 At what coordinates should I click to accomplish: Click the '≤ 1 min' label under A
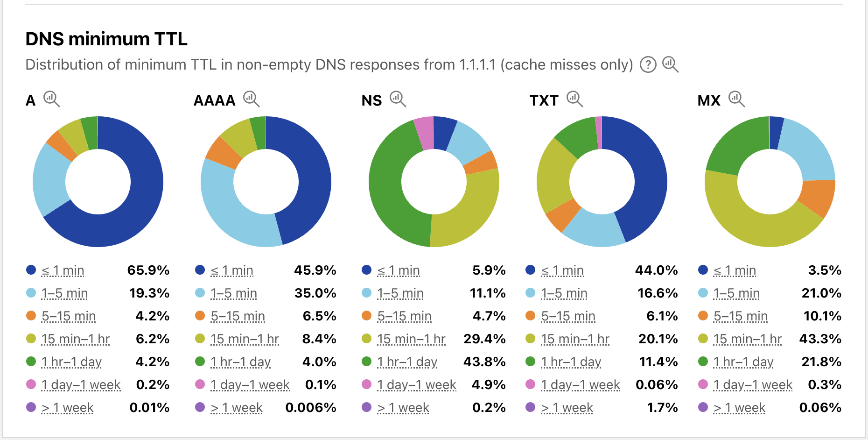[63, 270]
